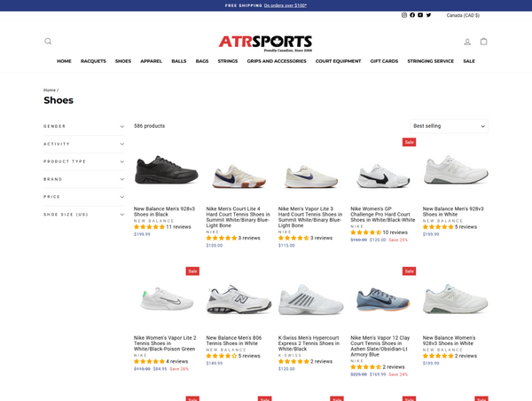This screenshot has height=401, width=532.
Task: Open New Balance Men's 928v3 Shoes in White
Action: 453,211
